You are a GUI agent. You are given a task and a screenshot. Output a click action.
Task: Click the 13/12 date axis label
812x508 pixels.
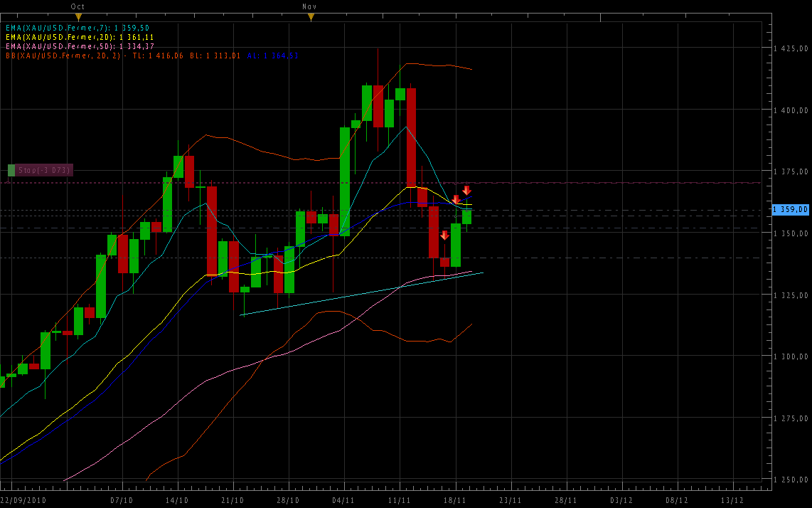(x=732, y=500)
